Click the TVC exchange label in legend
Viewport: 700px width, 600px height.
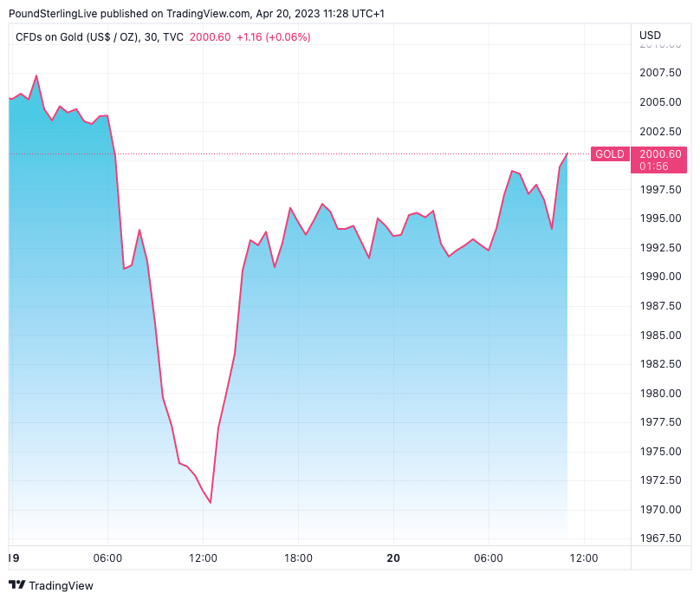[x=173, y=37]
